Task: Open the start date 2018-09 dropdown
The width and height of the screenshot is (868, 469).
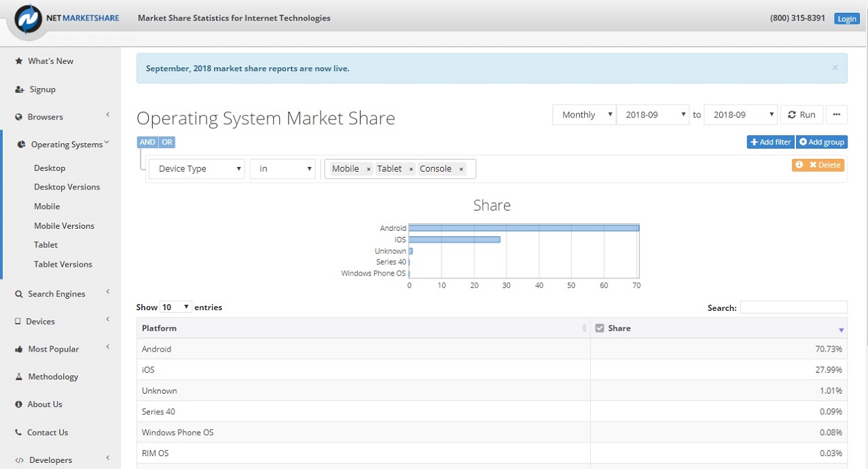Action: tap(653, 115)
